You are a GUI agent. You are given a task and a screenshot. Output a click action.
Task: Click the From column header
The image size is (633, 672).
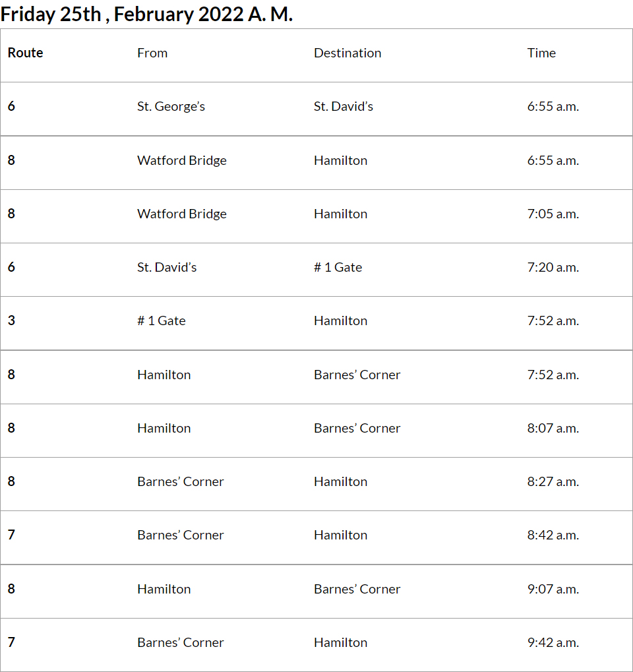click(x=152, y=53)
